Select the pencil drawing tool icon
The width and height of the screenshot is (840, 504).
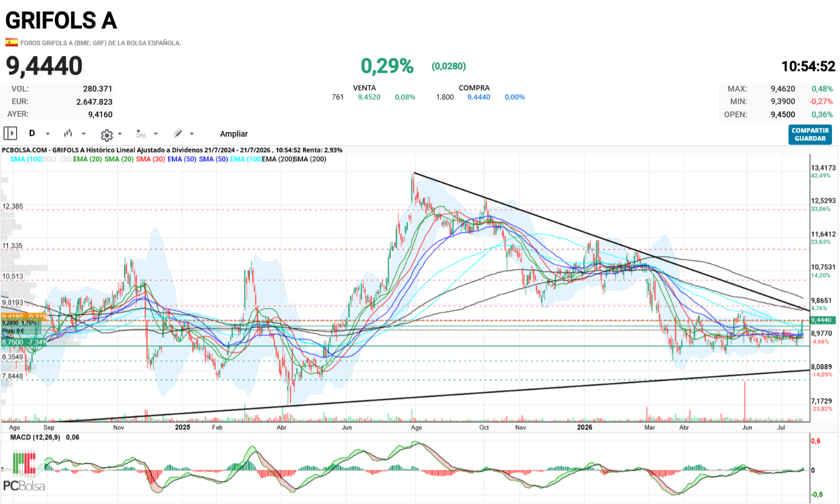coord(178,133)
